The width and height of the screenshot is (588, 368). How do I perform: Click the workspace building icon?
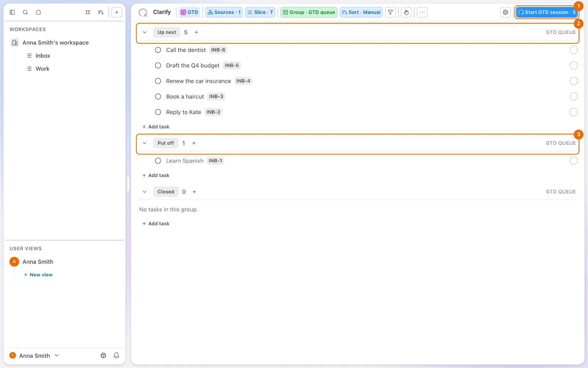click(15, 43)
